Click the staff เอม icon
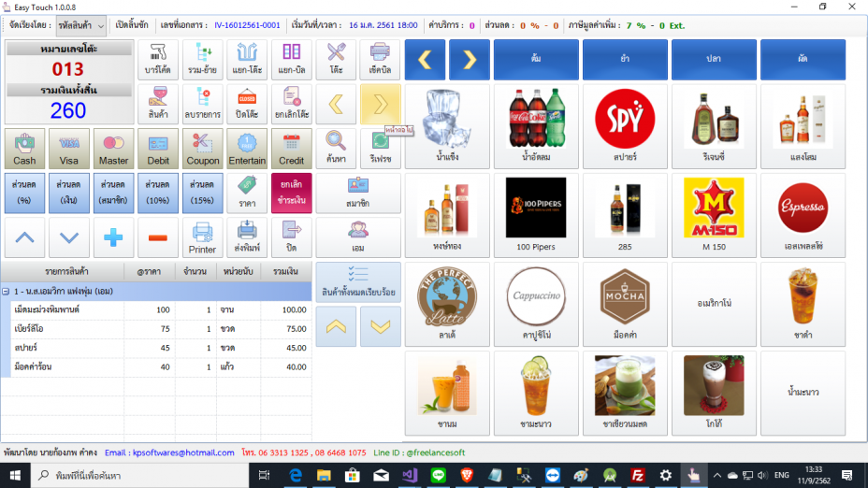 click(x=358, y=237)
